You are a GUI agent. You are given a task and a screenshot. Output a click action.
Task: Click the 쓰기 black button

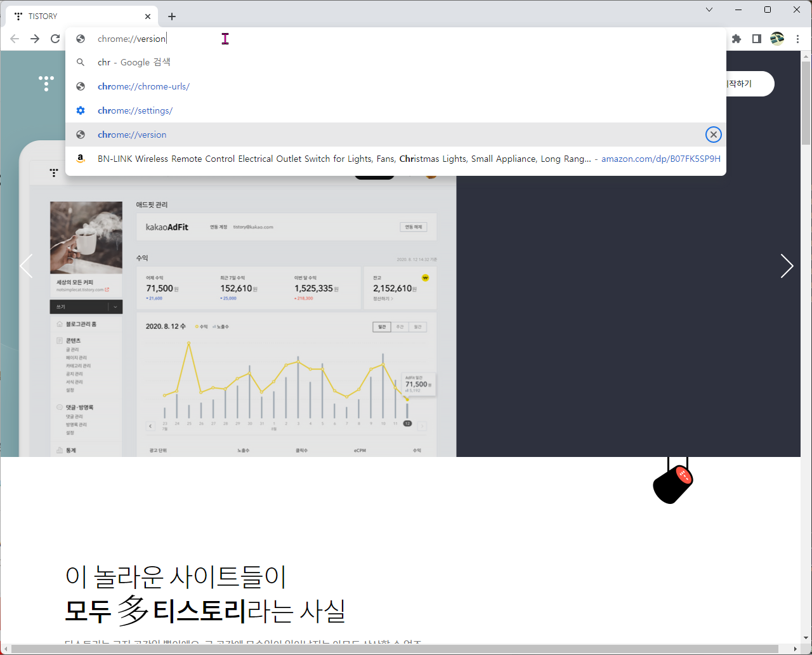(x=79, y=307)
